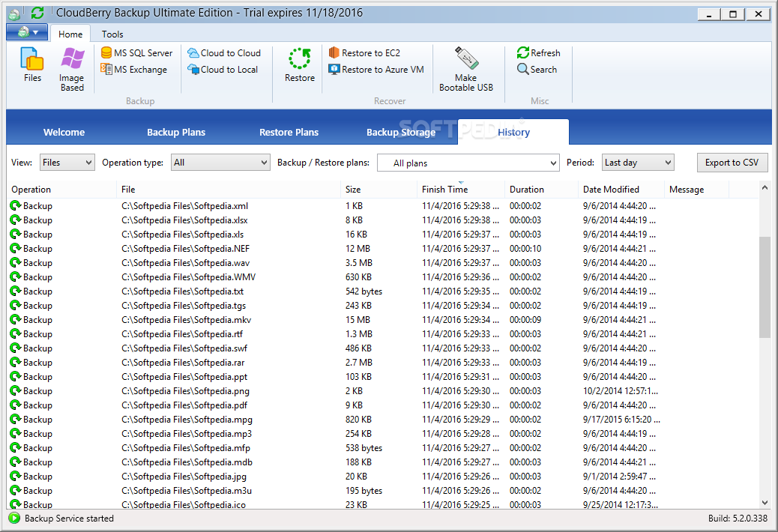
Task: Sort by the Duration column header
Action: coord(541,190)
